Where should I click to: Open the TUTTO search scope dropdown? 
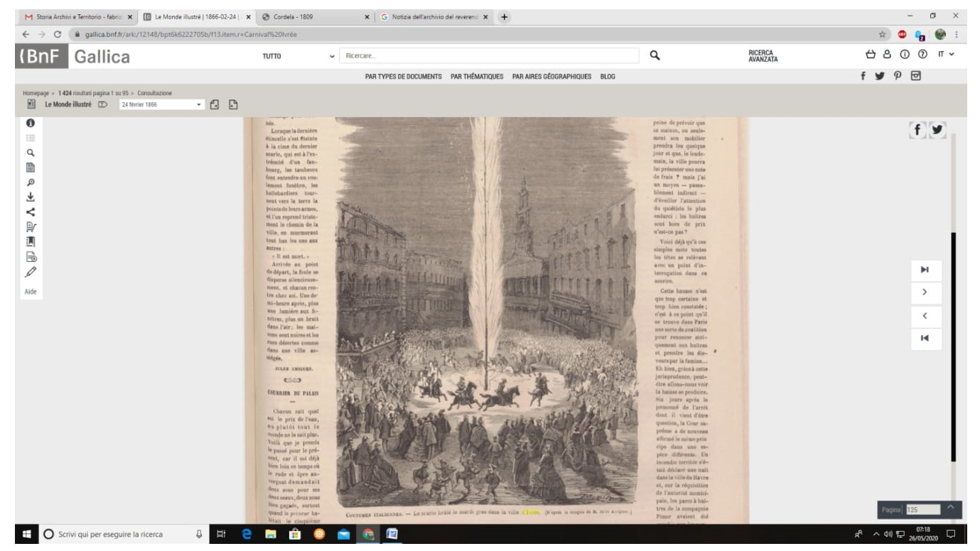(298, 56)
